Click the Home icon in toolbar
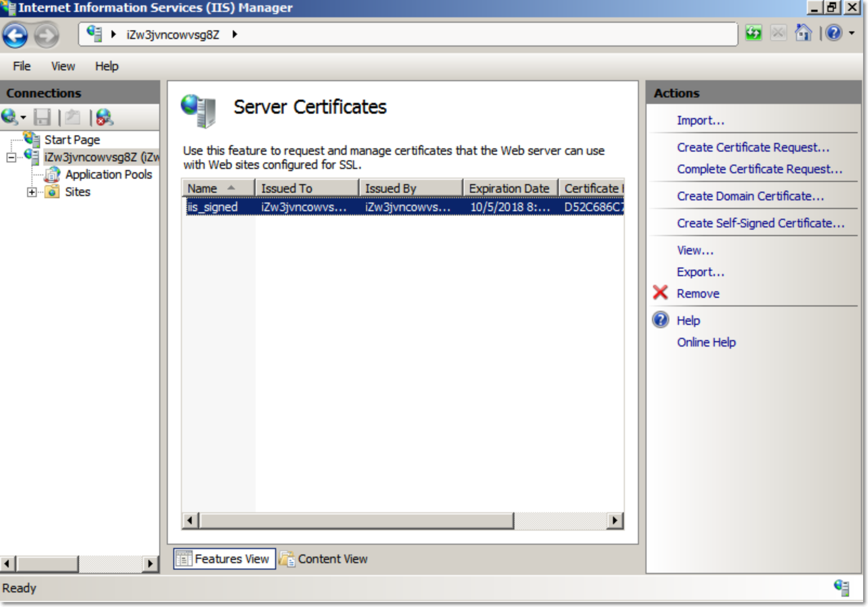The image size is (868, 607). [x=802, y=33]
